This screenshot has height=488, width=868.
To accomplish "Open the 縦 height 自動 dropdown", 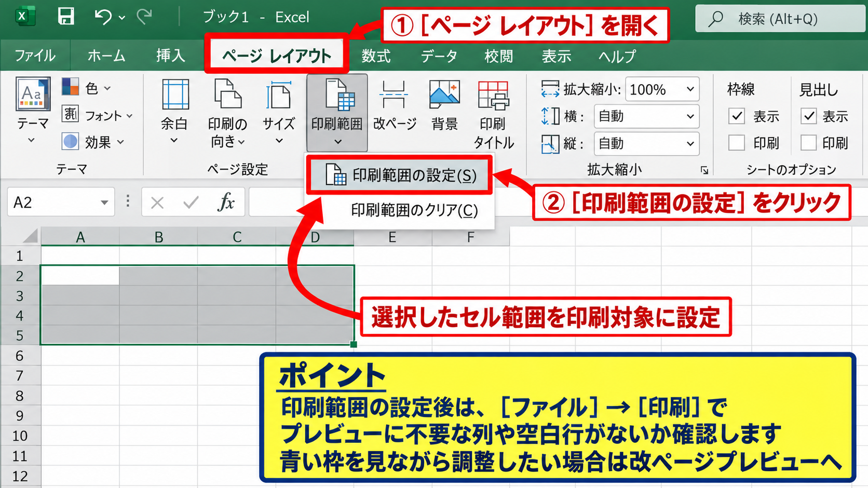I will tap(646, 143).
